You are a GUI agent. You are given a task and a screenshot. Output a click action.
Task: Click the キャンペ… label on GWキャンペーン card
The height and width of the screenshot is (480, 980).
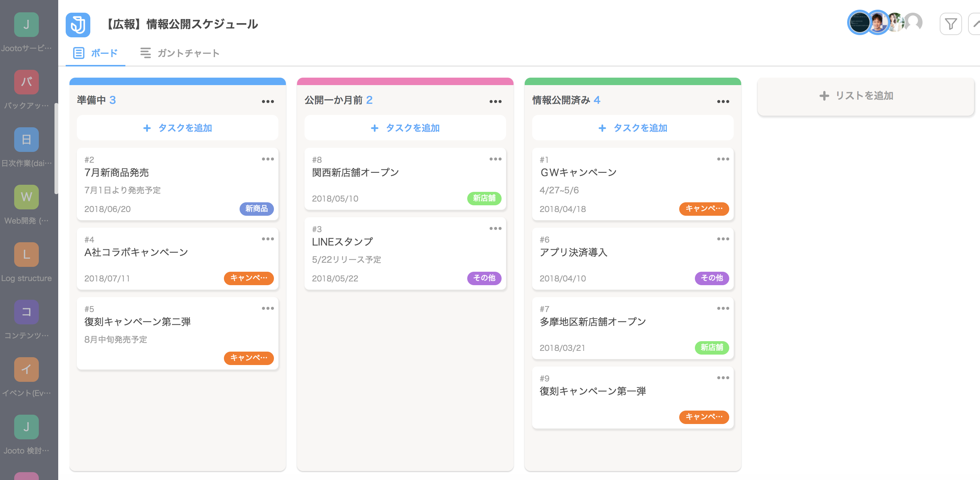[704, 209]
